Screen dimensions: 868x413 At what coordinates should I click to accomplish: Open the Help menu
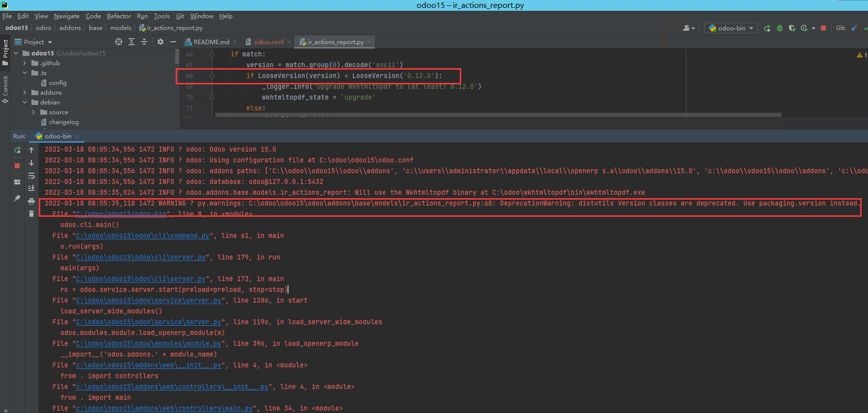(226, 16)
